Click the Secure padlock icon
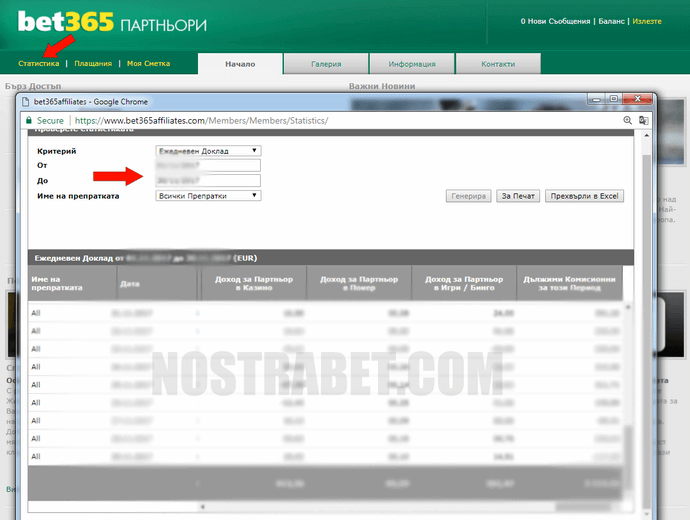The height and width of the screenshot is (520, 690). pos(29,120)
